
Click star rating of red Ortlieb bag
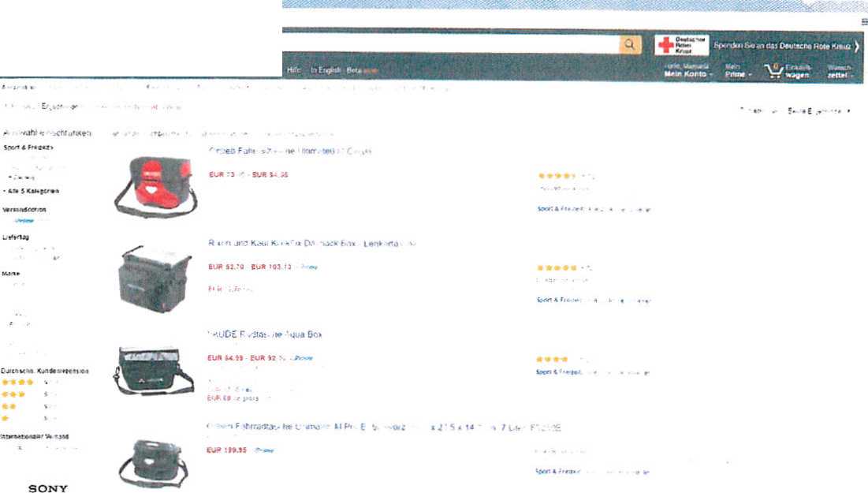click(x=557, y=176)
